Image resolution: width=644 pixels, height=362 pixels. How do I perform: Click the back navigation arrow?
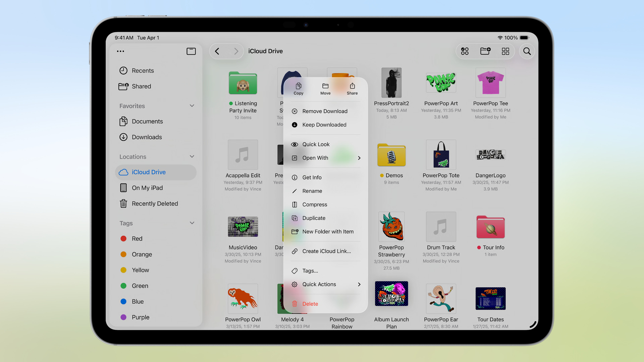217,51
